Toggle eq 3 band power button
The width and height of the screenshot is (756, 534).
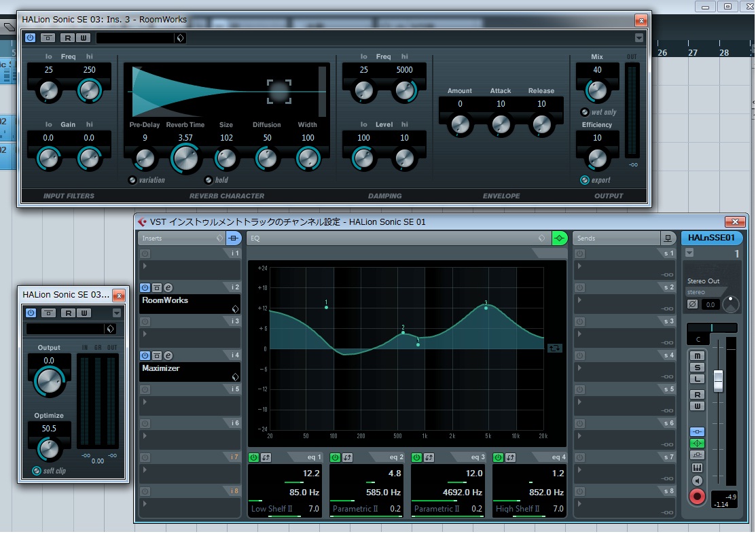click(x=416, y=457)
